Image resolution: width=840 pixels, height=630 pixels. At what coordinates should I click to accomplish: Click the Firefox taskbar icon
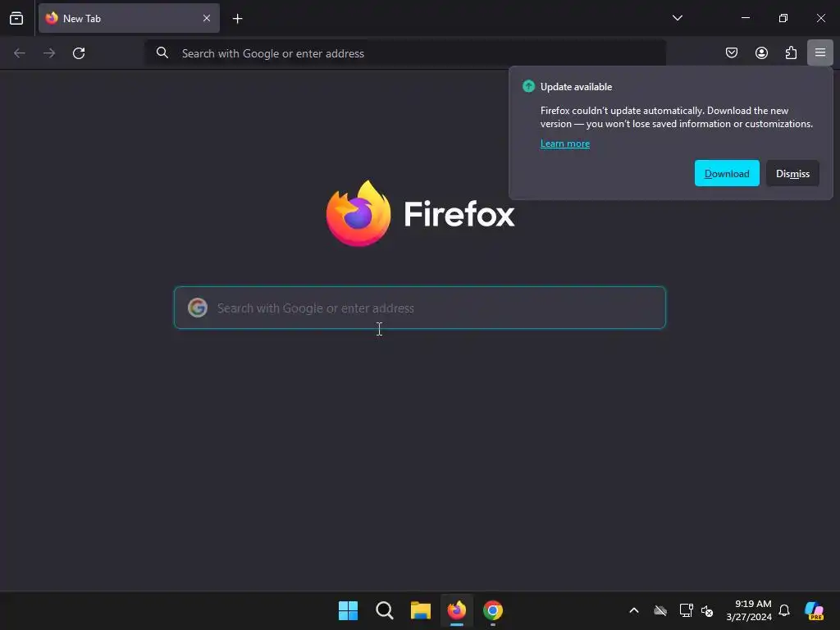coord(456,610)
